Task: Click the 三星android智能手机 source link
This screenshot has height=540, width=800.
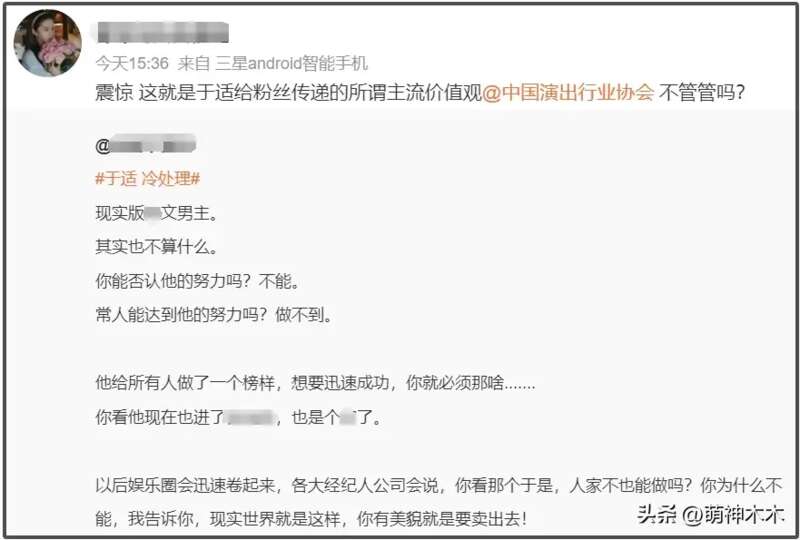Action: click(291, 63)
